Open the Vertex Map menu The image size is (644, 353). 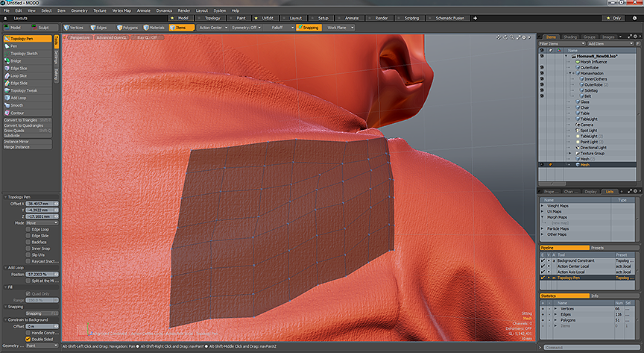[x=121, y=10]
